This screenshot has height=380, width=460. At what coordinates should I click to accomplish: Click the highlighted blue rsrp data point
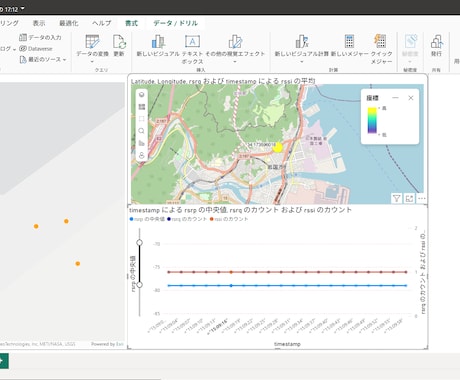coord(231,286)
